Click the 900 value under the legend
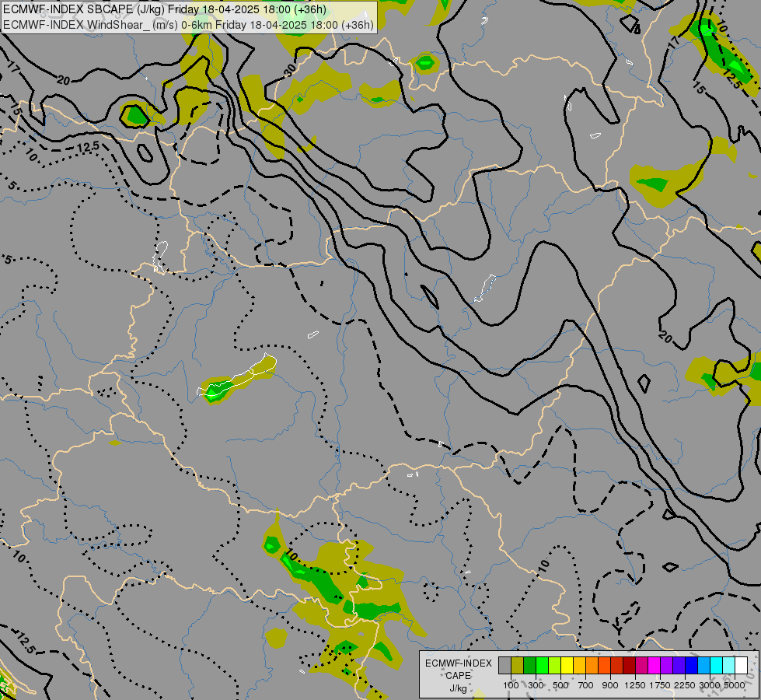761x700 pixels. click(610, 685)
